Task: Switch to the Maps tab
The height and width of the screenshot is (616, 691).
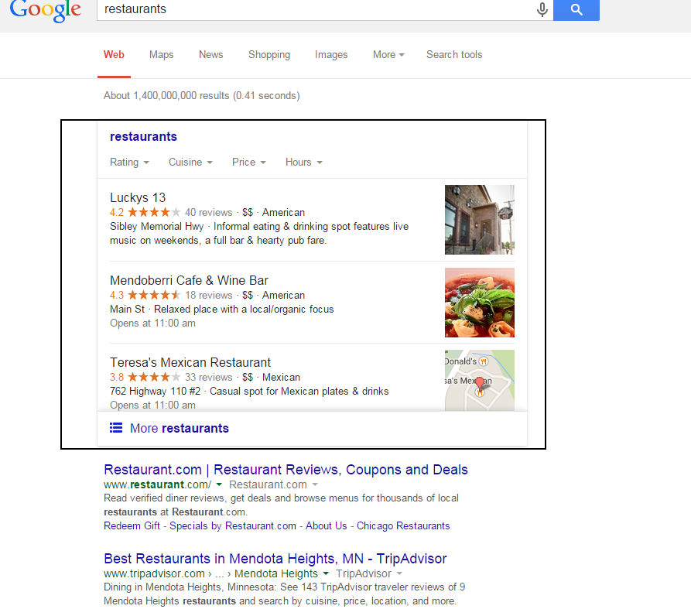Action: [x=161, y=55]
